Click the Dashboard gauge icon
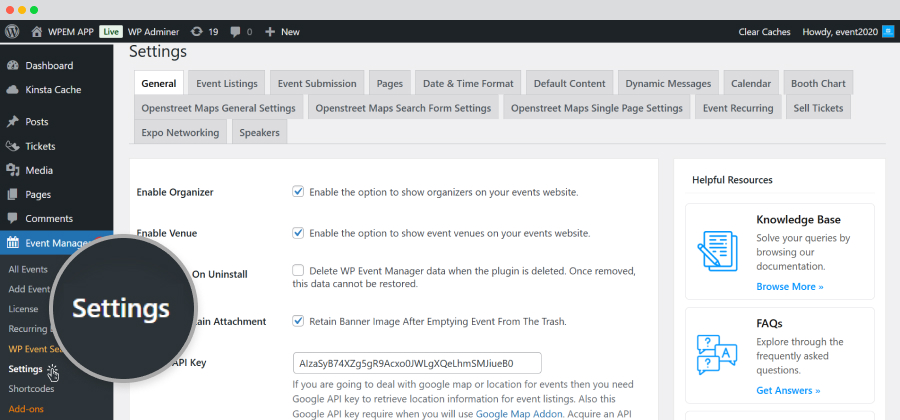Screen dimensions: 900x420 click(x=13, y=65)
